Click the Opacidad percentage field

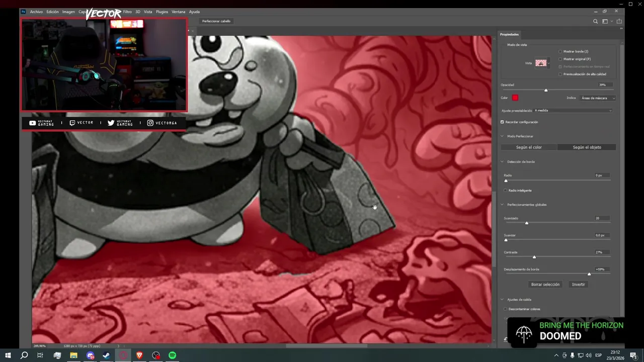605,85
